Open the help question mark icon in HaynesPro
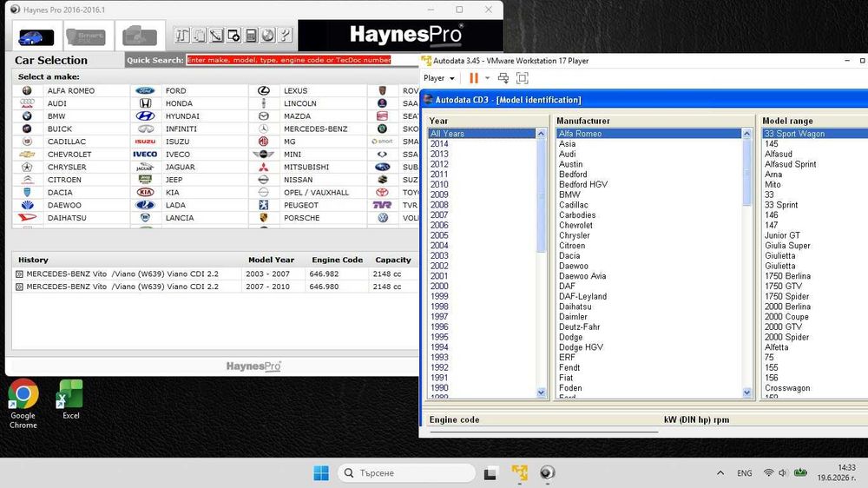The height and width of the screenshot is (488, 868). point(285,36)
